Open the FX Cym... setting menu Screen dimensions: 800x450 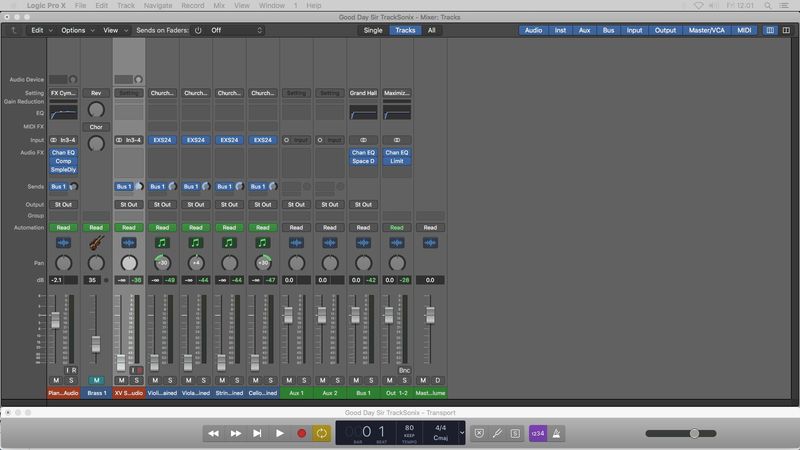[x=63, y=93]
